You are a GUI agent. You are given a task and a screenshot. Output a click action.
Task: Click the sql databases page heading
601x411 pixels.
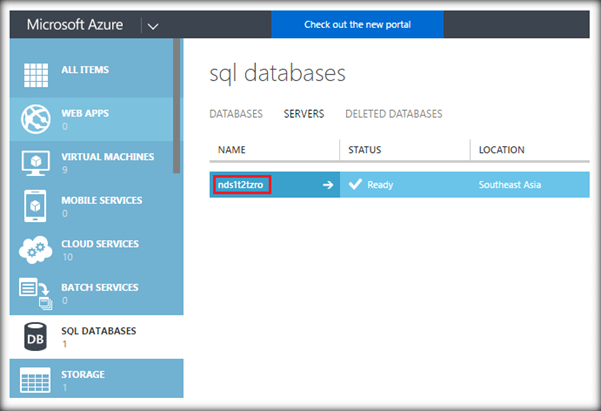pyautogui.click(x=278, y=73)
